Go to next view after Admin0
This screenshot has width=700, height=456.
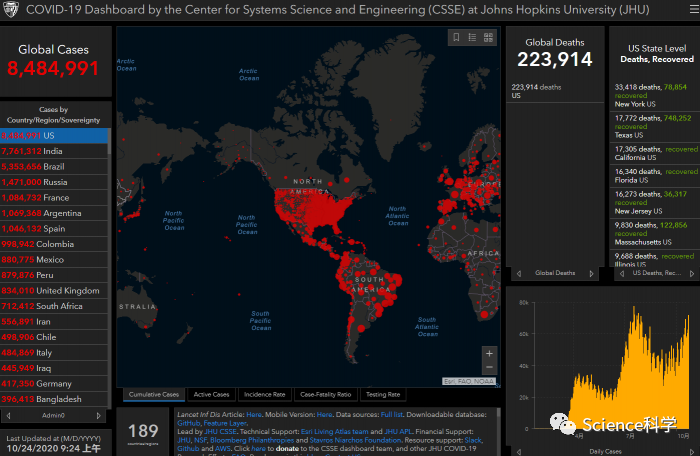click(99, 415)
